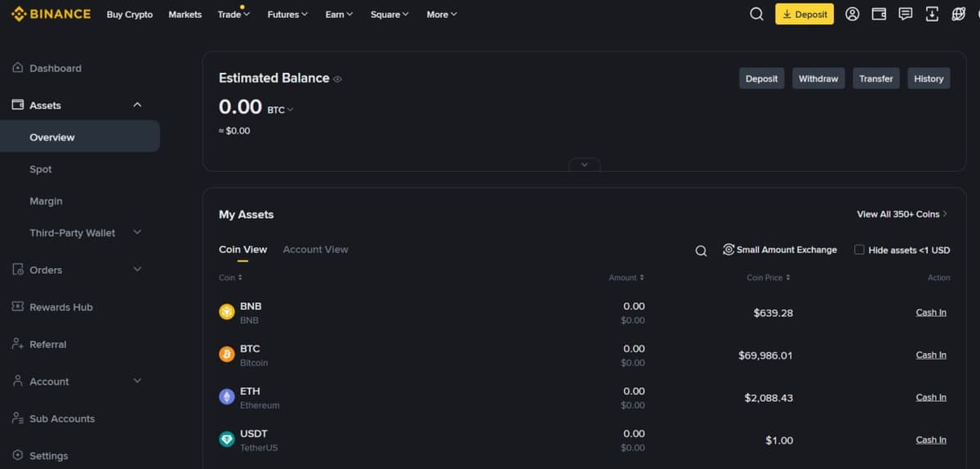The height and width of the screenshot is (469, 980).
Task: Click Deposit in Estimated Balance panel
Action: [762, 78]
